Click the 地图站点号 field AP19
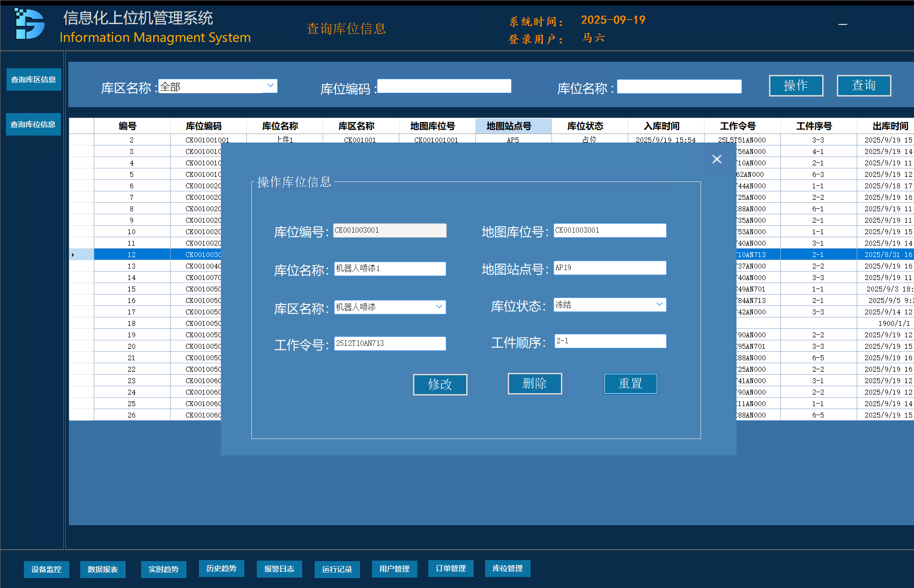Screen dimensions: 914x588 610,268
